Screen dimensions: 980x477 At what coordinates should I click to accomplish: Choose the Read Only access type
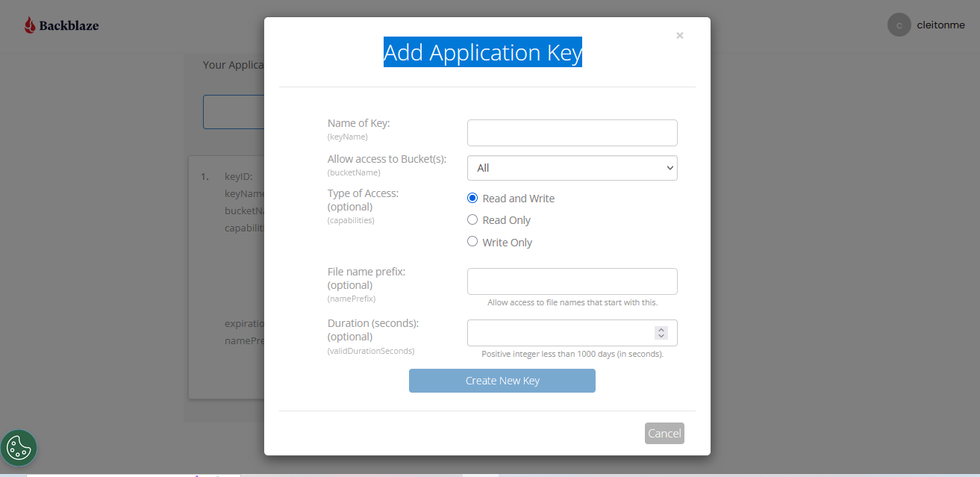coord(472,219)
